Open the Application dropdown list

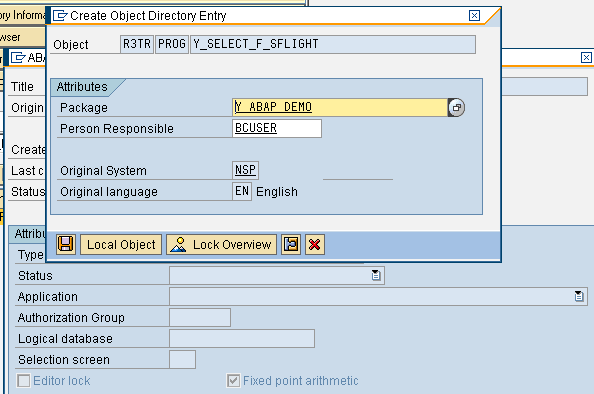(579, 296)
